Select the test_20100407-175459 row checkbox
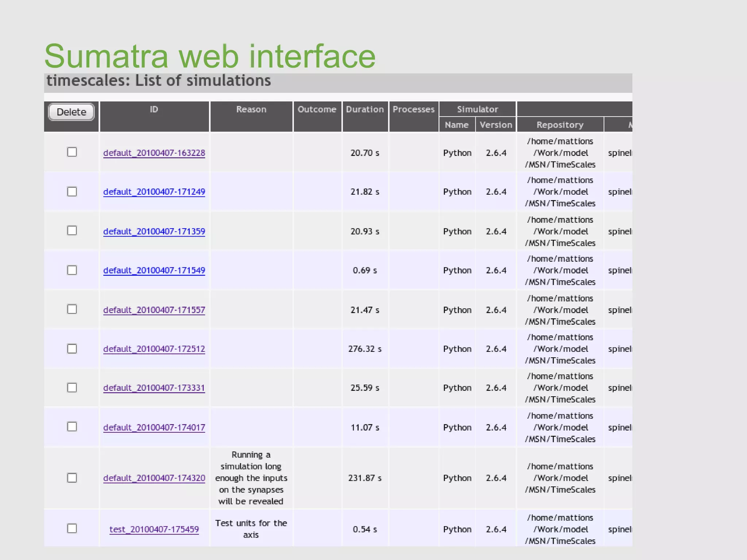The width and height of the screenshot is (747, 560). 72,529
